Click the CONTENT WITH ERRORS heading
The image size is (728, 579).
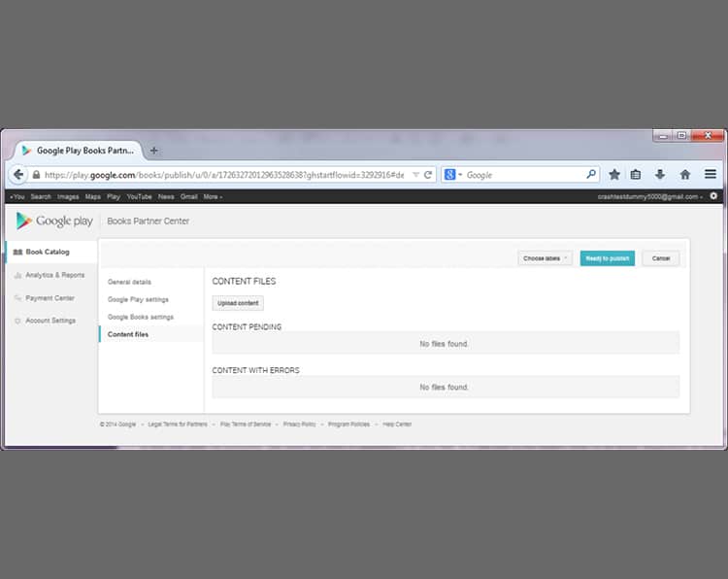pos(256,370)
